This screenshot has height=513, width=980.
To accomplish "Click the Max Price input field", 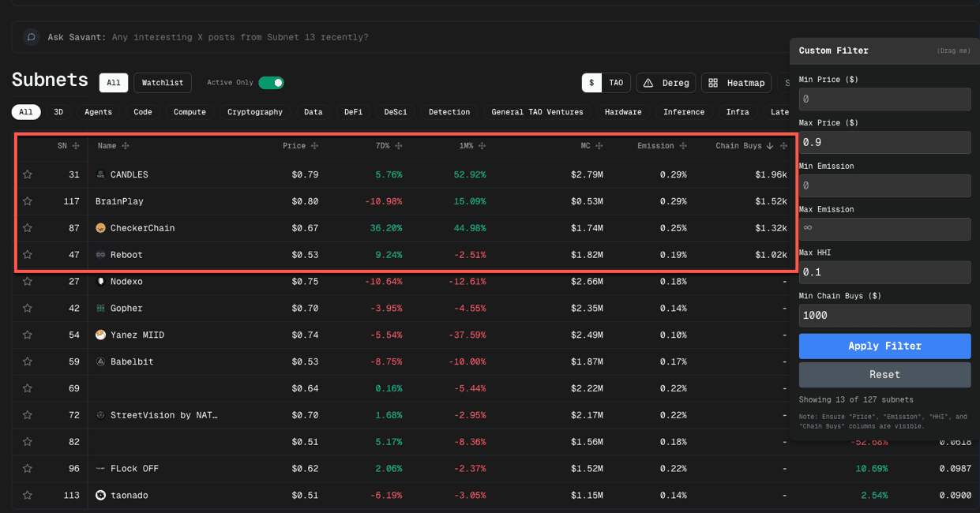I will 884,143.
